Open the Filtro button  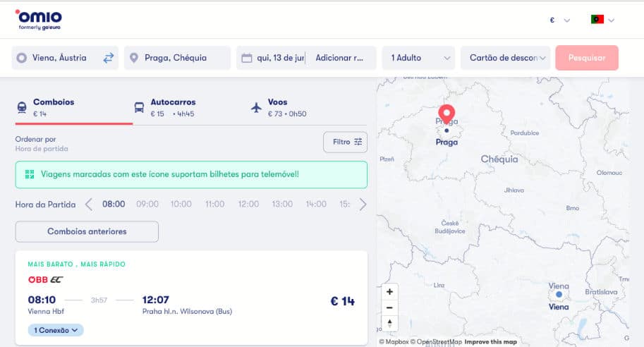coord(346,142)
